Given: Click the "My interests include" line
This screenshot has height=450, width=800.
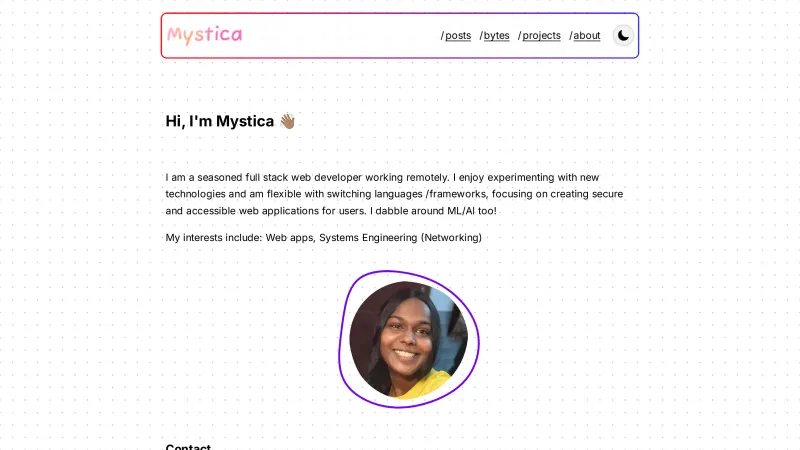Looking at the screenshot, I should 323,238.
